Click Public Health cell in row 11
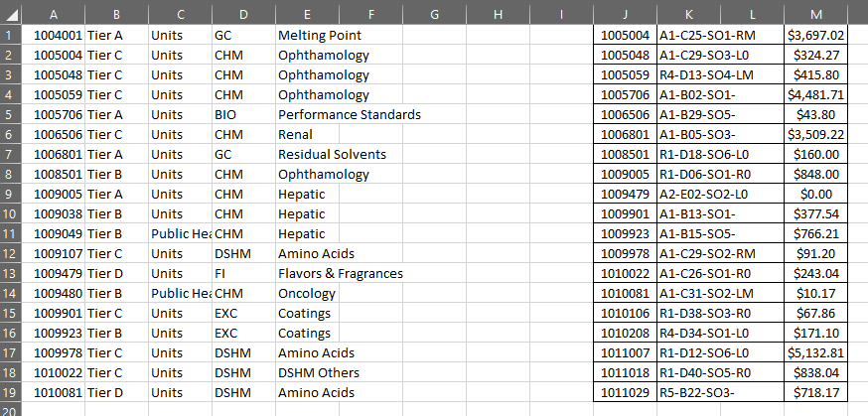The image size is (868, 416). pos(181,233)
